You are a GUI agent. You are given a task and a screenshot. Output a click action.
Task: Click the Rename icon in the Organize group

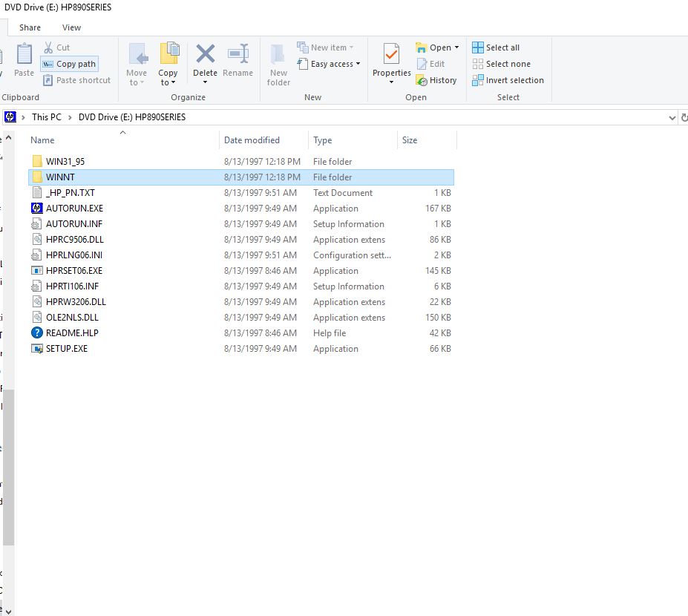point(238,54)
